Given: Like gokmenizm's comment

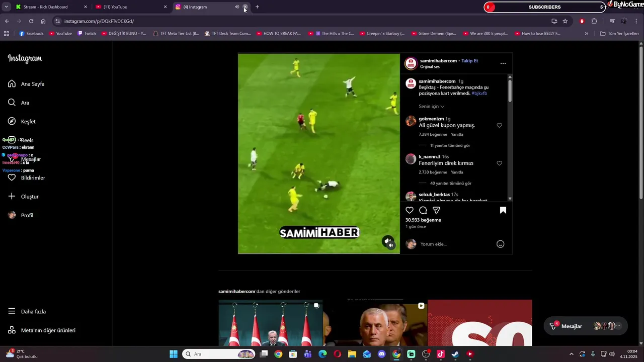Looking at the screenshot, I should coord(499,125).
